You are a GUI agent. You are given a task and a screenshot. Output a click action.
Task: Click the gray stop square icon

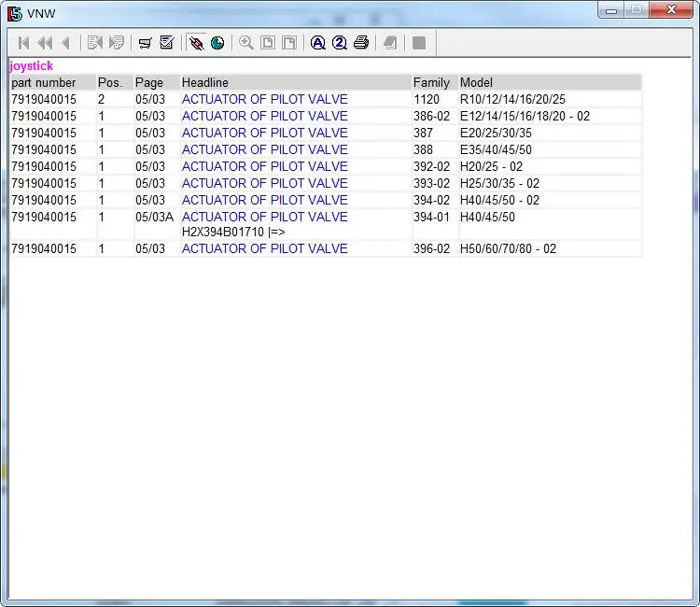pos(419,43)
